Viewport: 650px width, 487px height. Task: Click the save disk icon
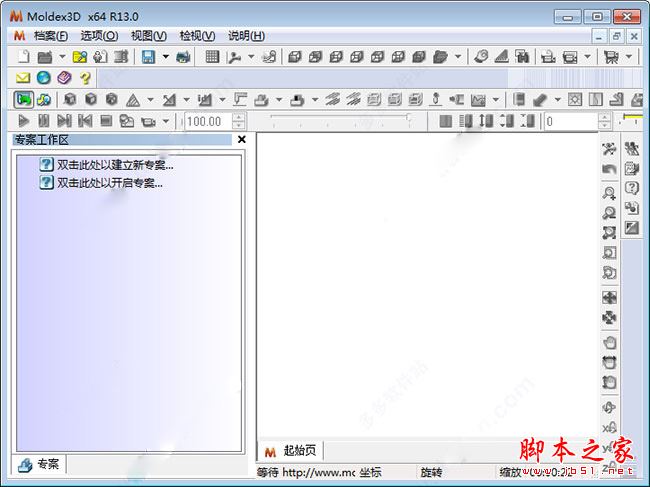click(x=148, y=56)
